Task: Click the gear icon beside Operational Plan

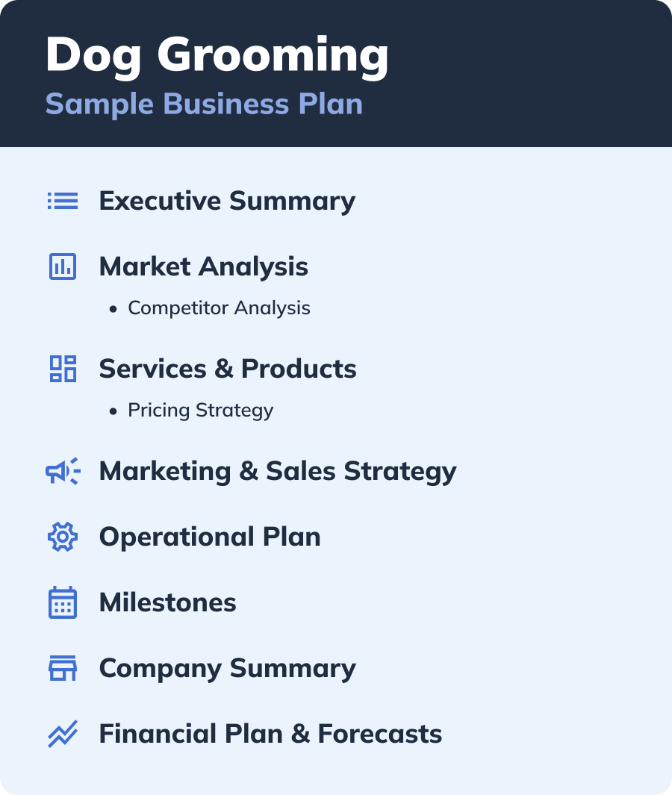Action: coord(63,537)
